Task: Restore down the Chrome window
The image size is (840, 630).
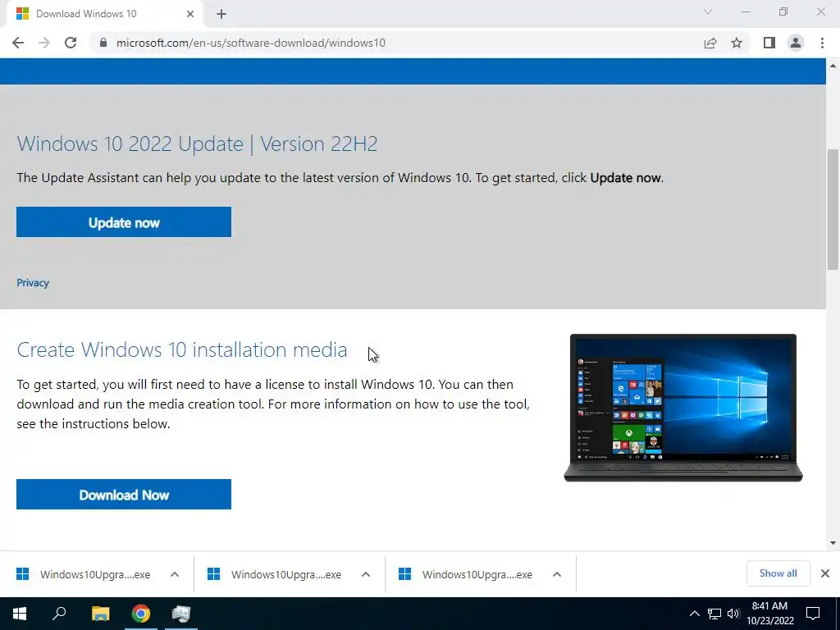Action: pos(783,11)
